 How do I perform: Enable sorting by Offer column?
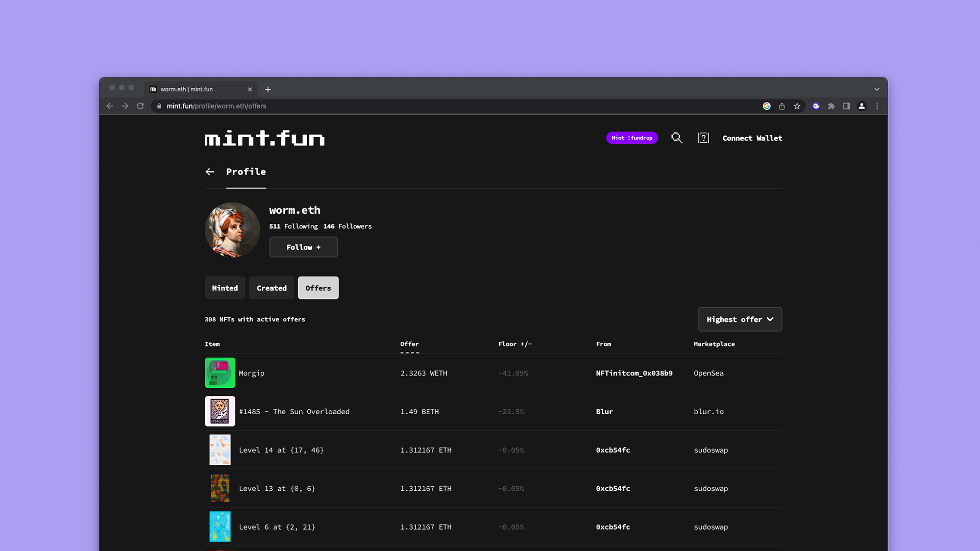(409, 344)
